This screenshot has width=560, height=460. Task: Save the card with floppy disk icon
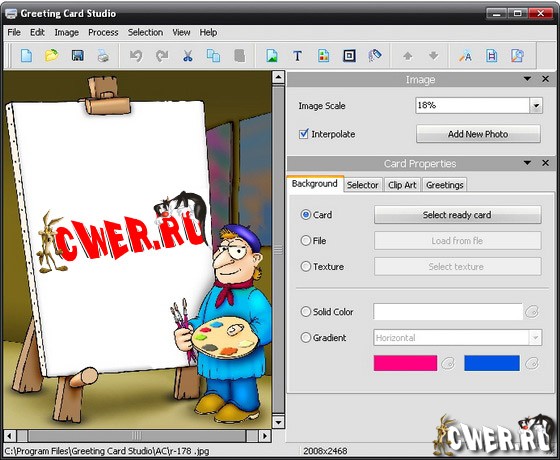[x=78, y=56]
